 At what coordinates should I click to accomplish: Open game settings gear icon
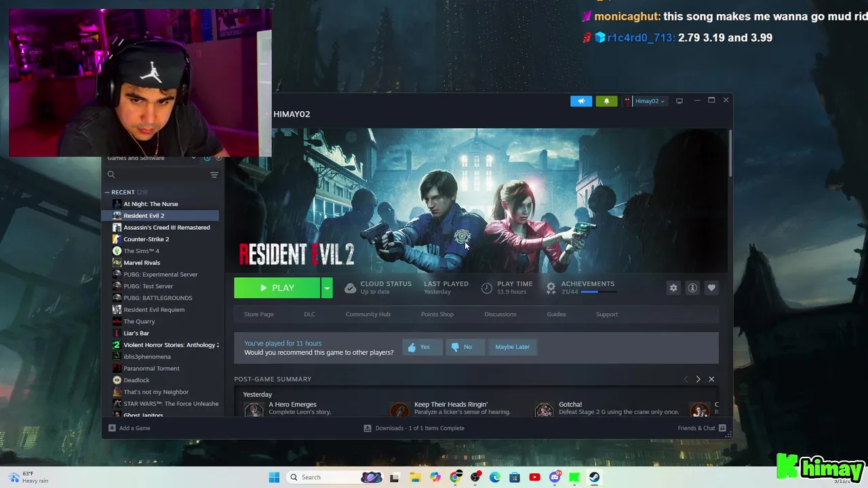(673, 288)
